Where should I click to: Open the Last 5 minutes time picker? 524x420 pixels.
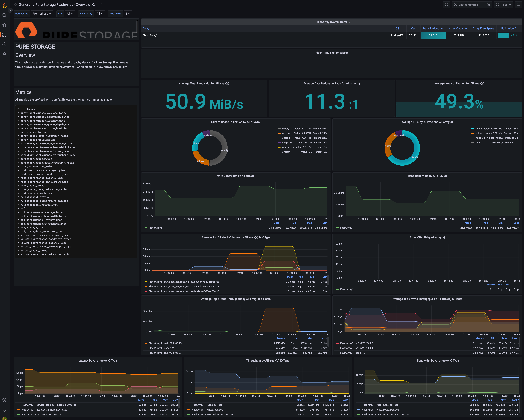tap(468, 5)
